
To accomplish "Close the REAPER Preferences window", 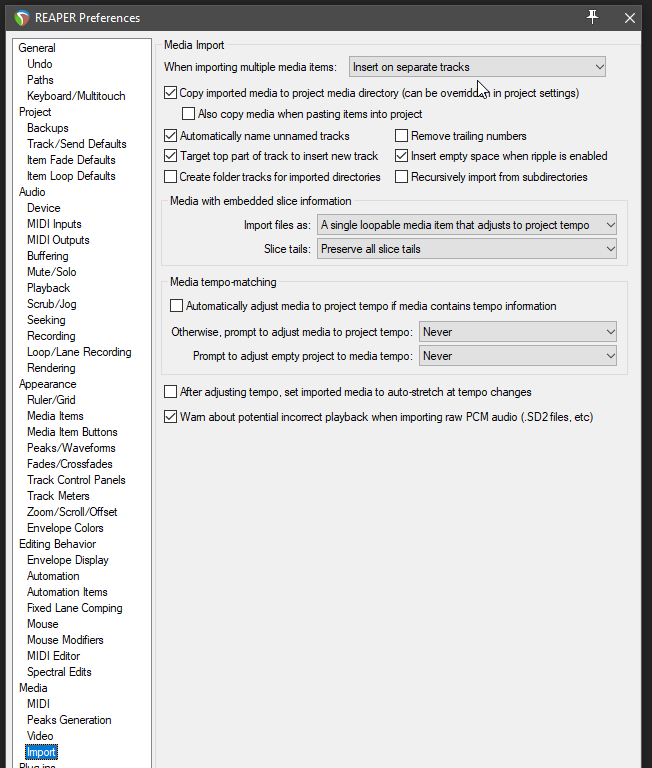I will coord(629,18).
